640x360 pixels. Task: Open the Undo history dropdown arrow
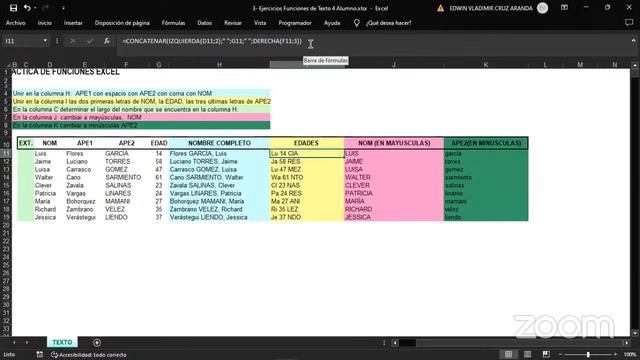pyautogui.click(x=35, y=8)
